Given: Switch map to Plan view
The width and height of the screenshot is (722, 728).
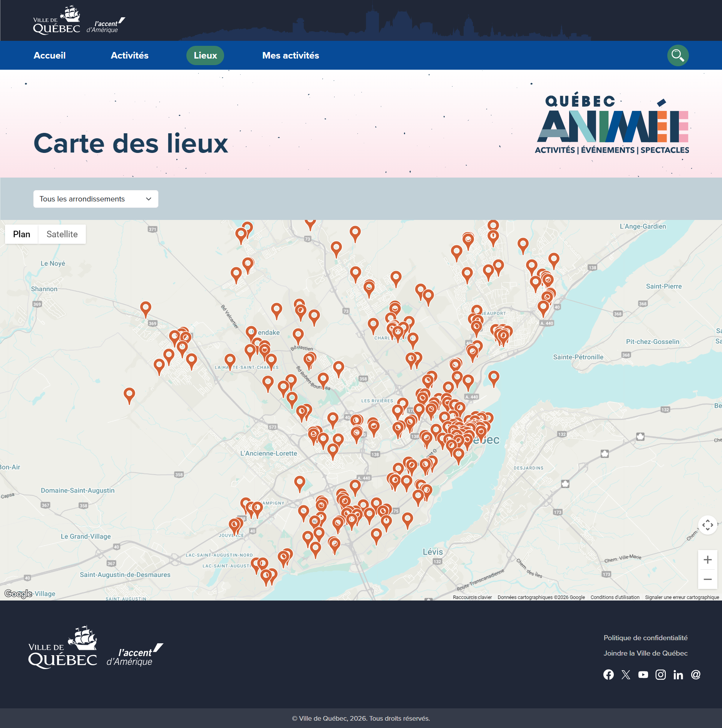Looking at the screenshot, I should pos(22,234).
